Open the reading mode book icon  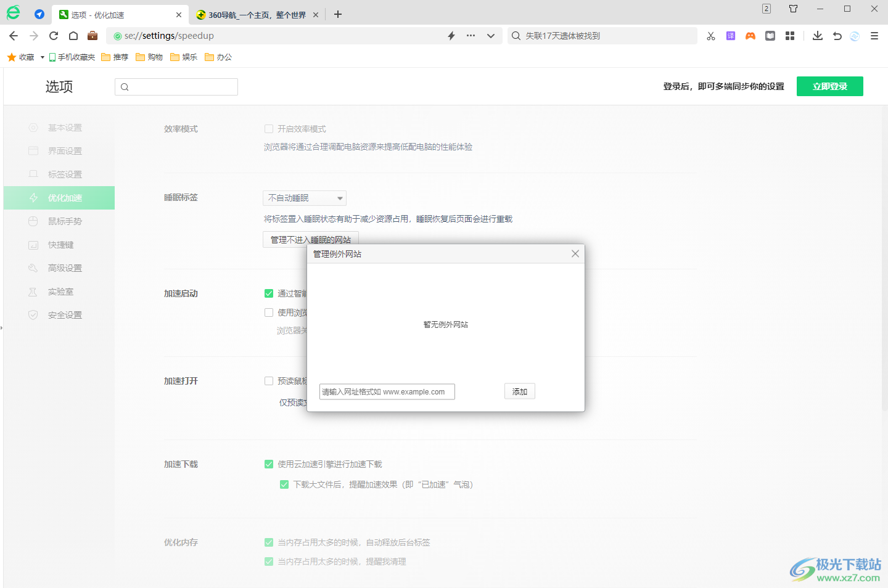point(770,36)
